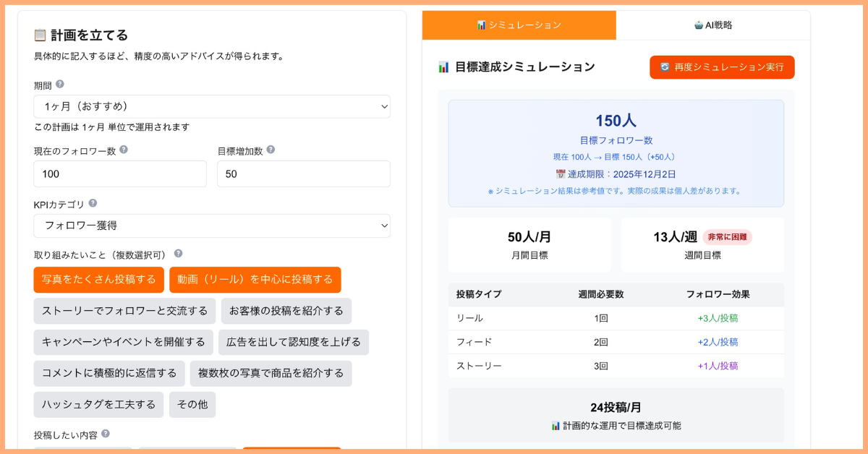868x454 pixels.
Task: Click the help icon next to 期間
Action: 59,83
